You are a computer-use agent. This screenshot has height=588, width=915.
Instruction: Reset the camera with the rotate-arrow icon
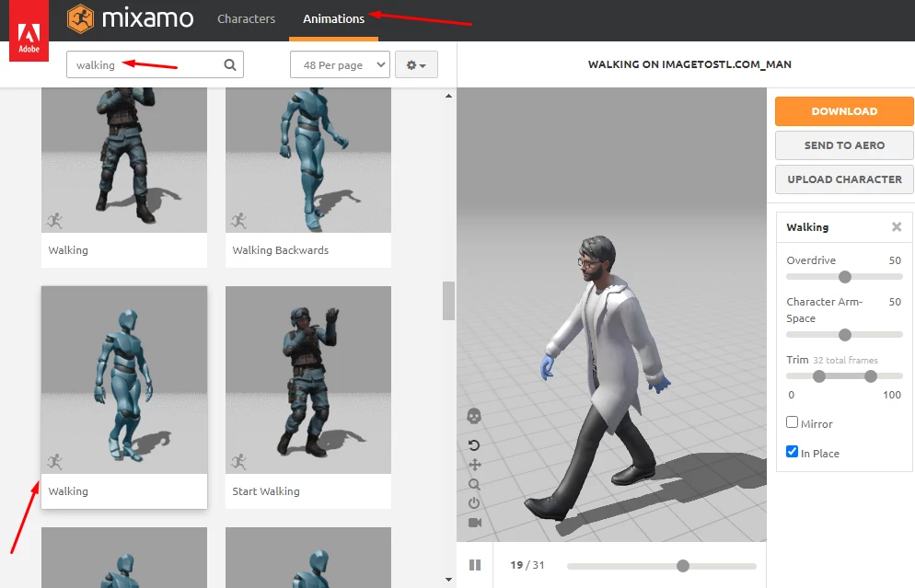point(474,445)
